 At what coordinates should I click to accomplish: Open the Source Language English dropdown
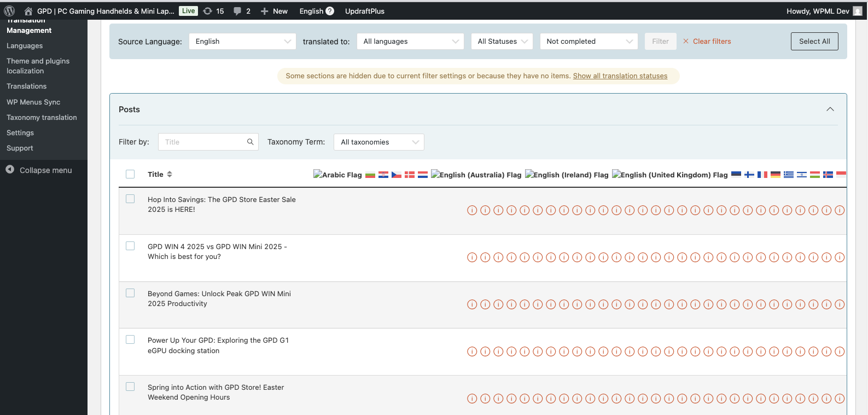pyautogui.click(x=242, y=42)
